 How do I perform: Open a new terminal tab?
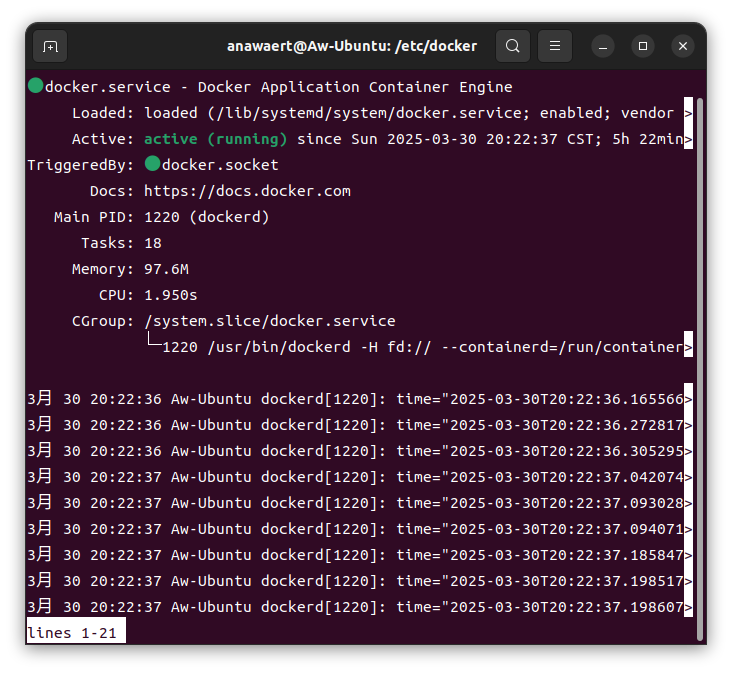[50, 46]
